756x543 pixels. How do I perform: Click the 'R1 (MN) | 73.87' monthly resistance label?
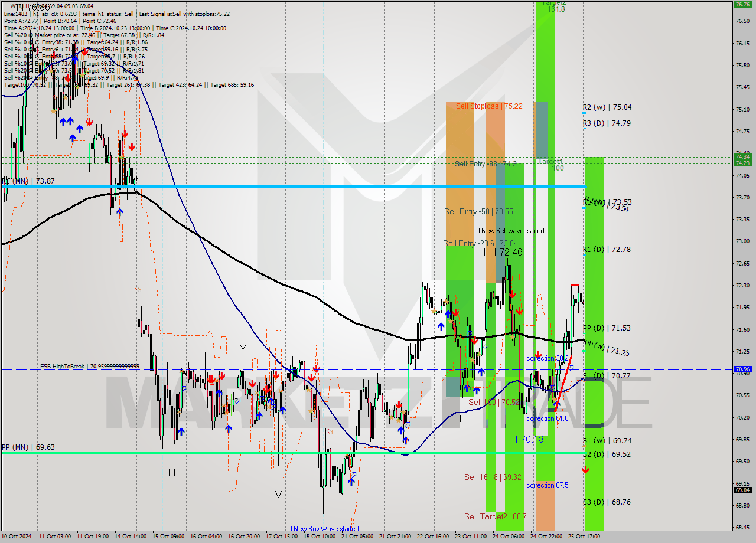pos(28,181)
